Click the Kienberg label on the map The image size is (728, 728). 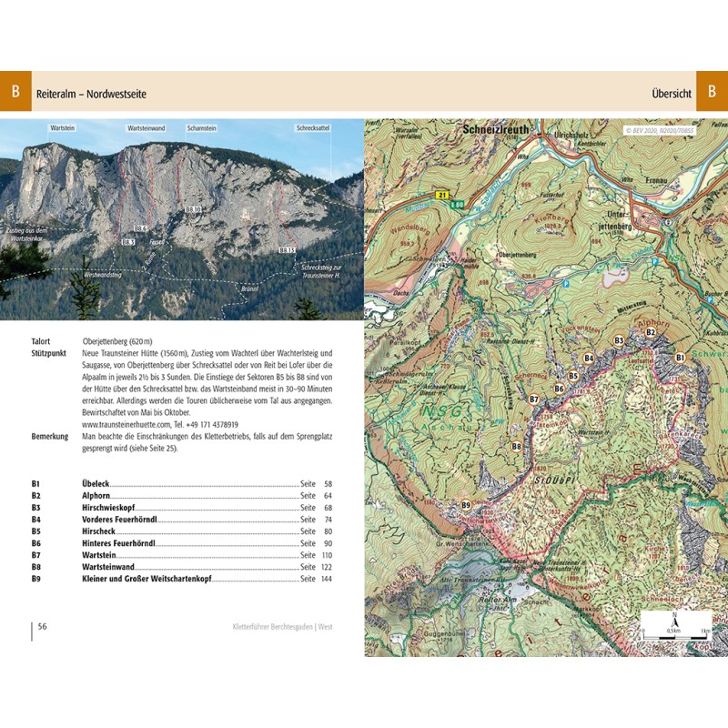pos(551,219)
